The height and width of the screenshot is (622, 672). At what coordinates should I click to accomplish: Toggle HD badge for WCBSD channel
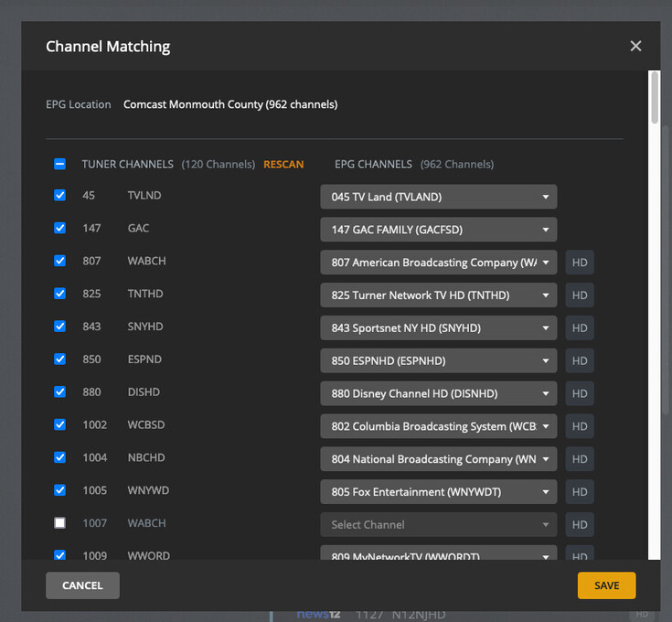point(580,426)
